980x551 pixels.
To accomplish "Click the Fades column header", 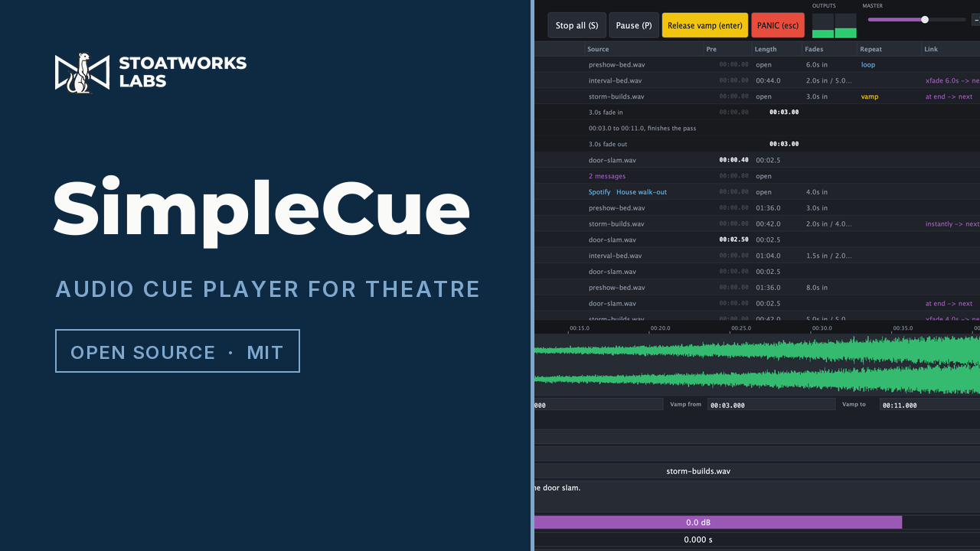I will (x=830, y=49).
